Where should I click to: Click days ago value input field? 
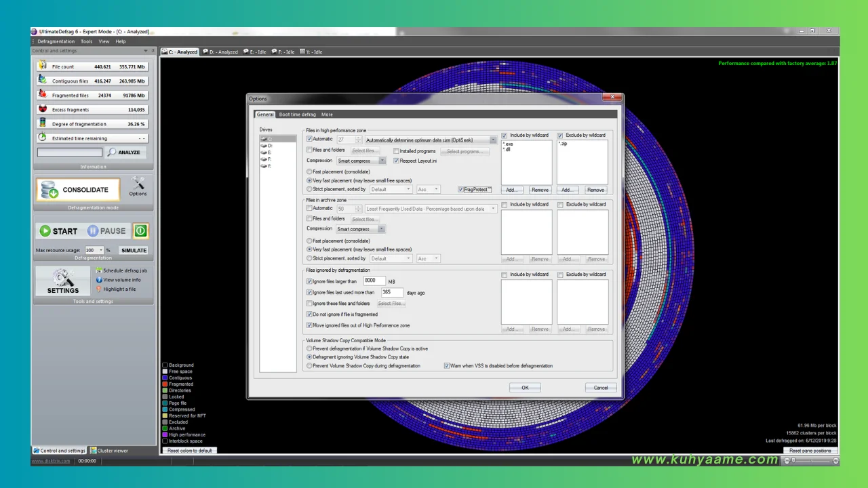[x=392, y=292]
